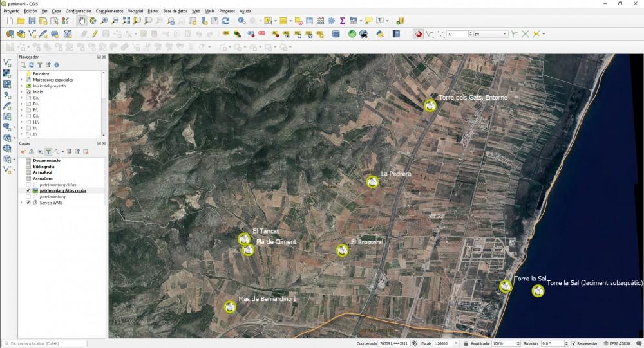Expand Marcadores espaciales in the browser
644x348 pixels.
(21, 80)
